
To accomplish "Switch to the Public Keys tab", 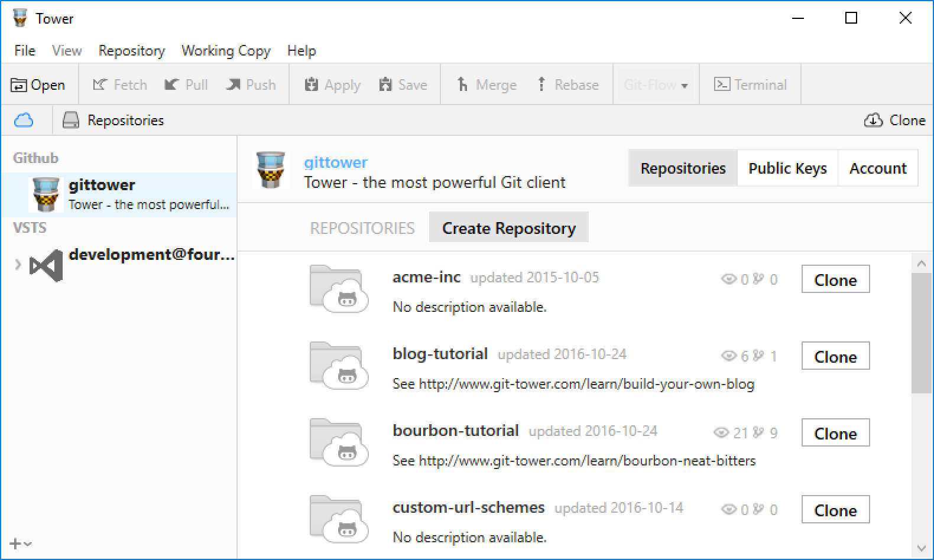I will 787,168.
